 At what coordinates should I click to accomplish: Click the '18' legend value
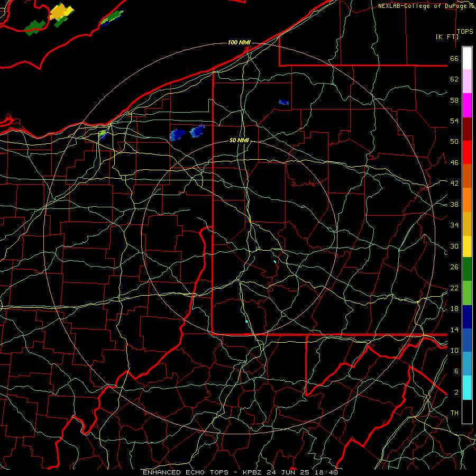tap(454, 309)
